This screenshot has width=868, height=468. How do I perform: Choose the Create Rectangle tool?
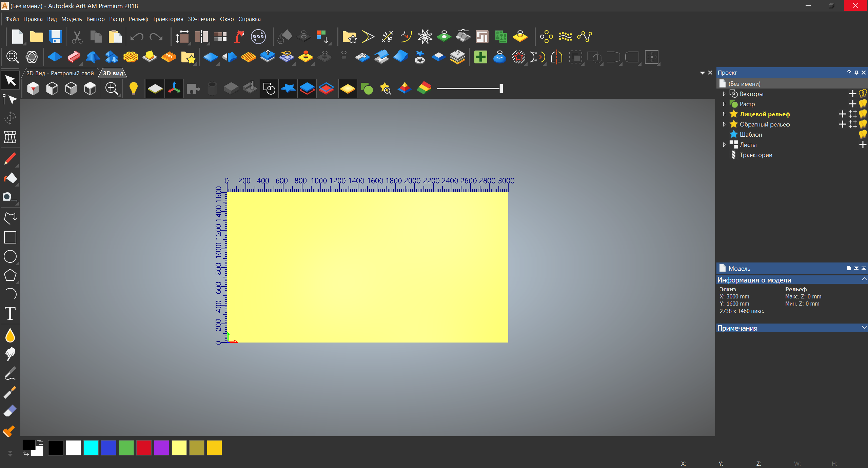tap(10, 237)
